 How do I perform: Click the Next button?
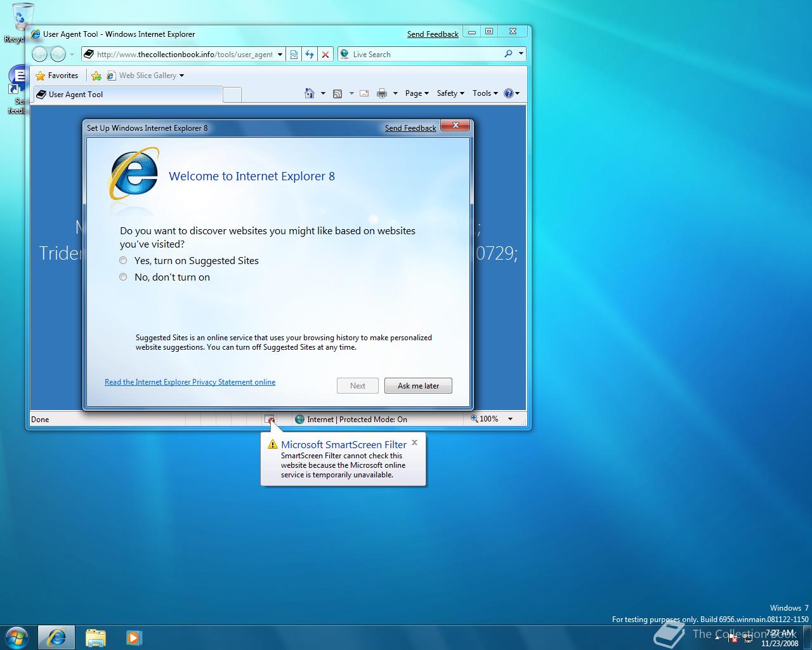358,386
